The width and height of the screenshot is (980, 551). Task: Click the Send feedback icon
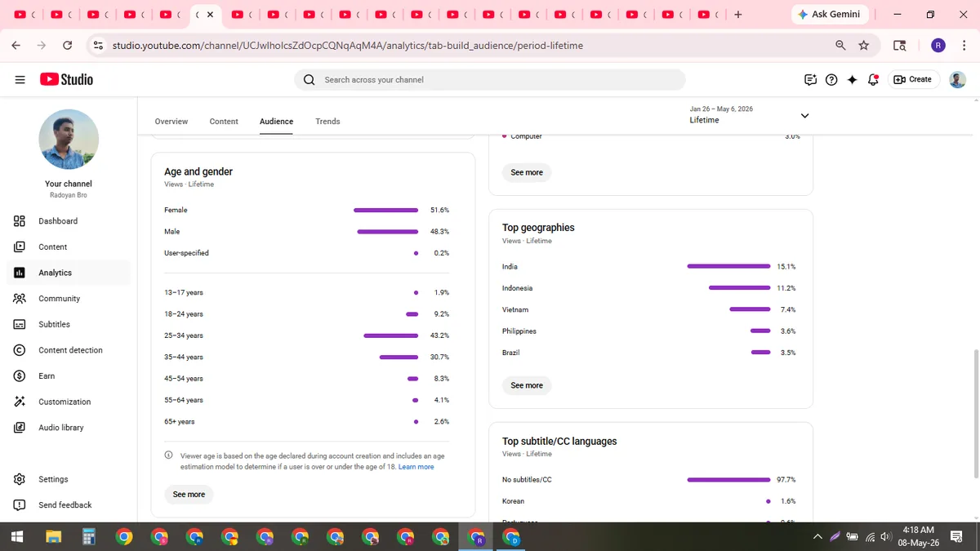20,505
